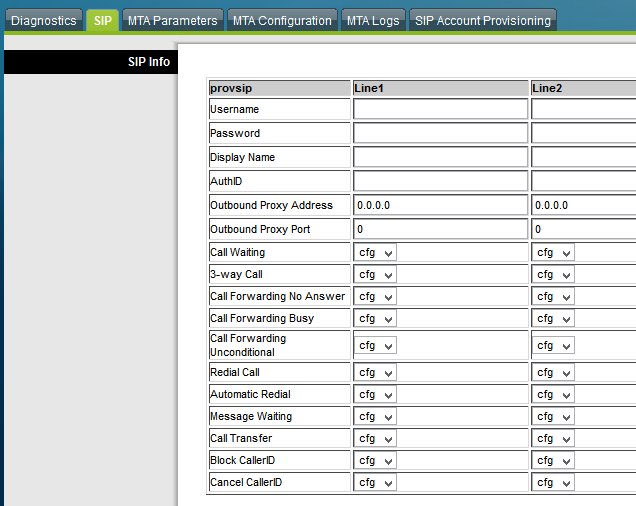Open Line1 Call Forwarding No Answer dropdown
This screenshot has width=636, height=506.
[376, 297]
